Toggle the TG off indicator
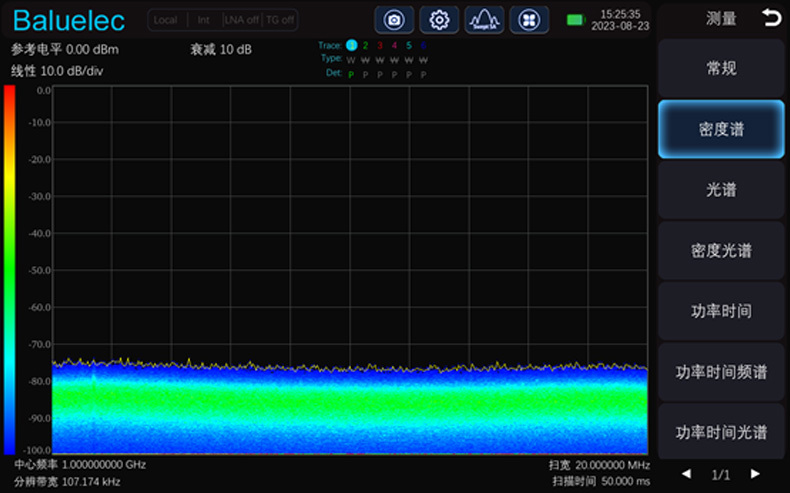This screenshot has height=493, width=790. [279, 20]
